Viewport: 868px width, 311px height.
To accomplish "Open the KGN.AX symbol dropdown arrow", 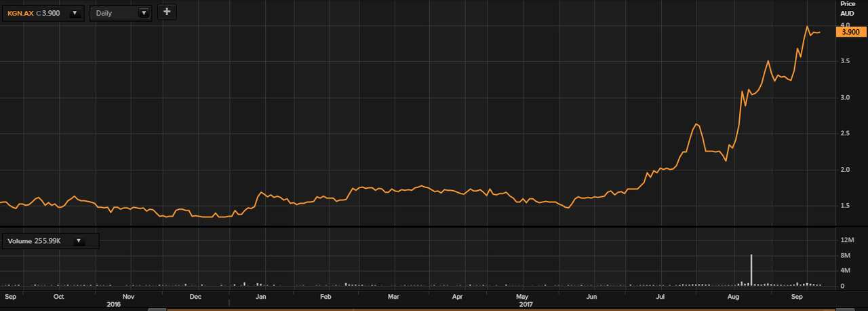I will click(74, 13).
